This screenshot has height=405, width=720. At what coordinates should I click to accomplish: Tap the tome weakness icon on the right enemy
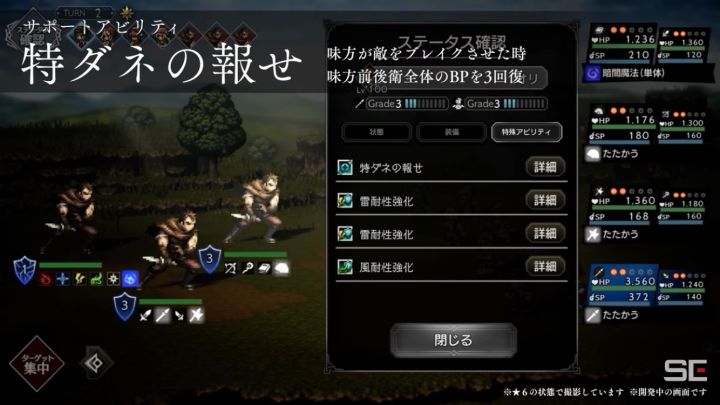tap(264, 268)
